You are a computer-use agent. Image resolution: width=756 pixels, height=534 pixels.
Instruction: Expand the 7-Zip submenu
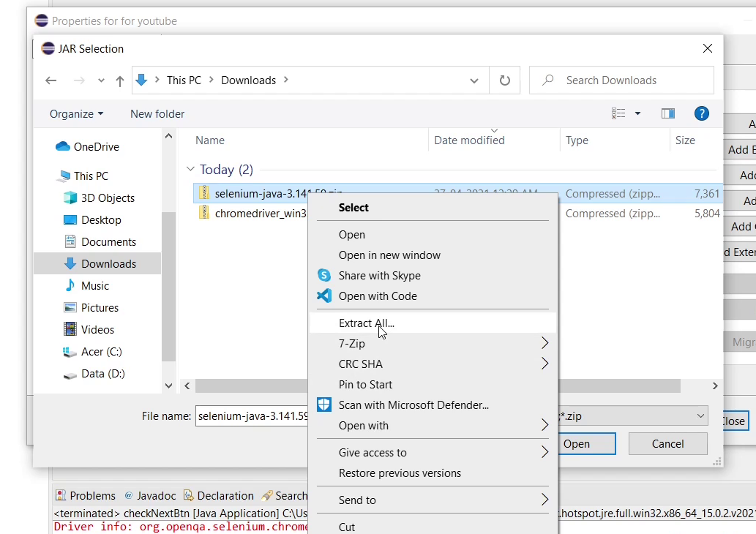click(x=544, y=343)
